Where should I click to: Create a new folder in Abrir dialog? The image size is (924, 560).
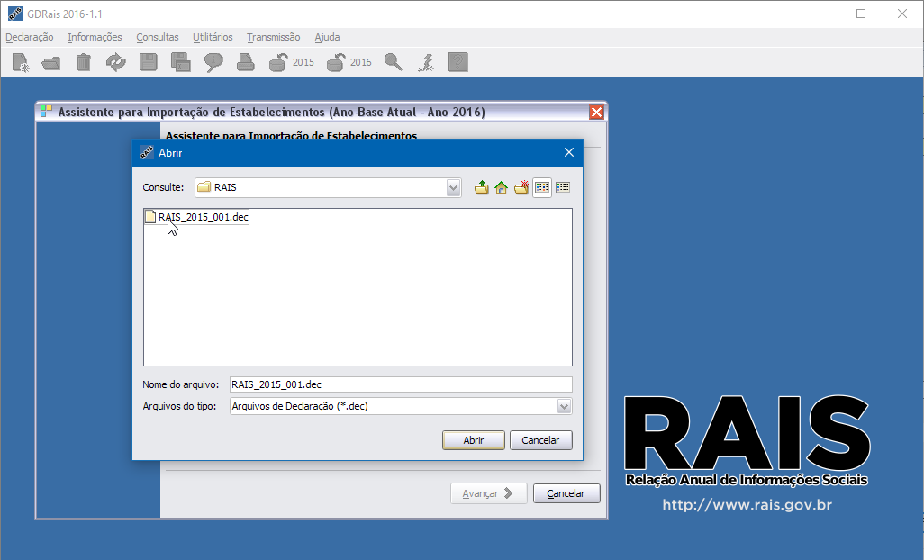click(x=521, y=187)
